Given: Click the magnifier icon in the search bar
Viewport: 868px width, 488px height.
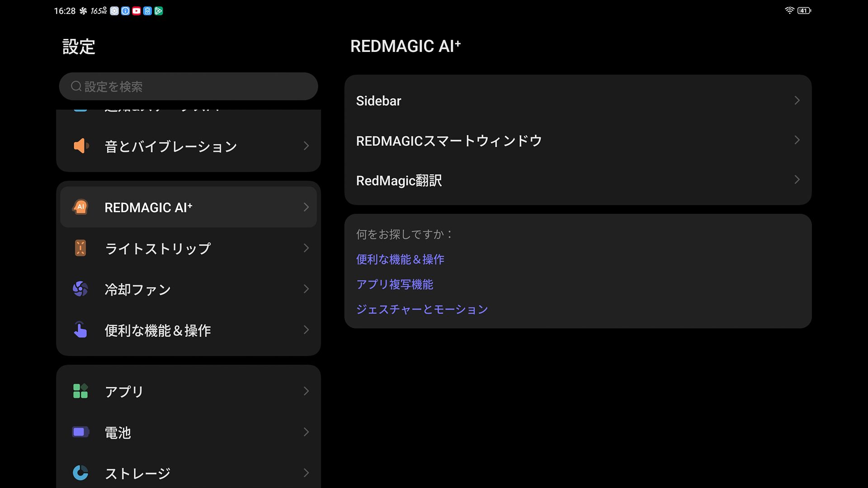Looking at the screenshot, I should point(76,86).
